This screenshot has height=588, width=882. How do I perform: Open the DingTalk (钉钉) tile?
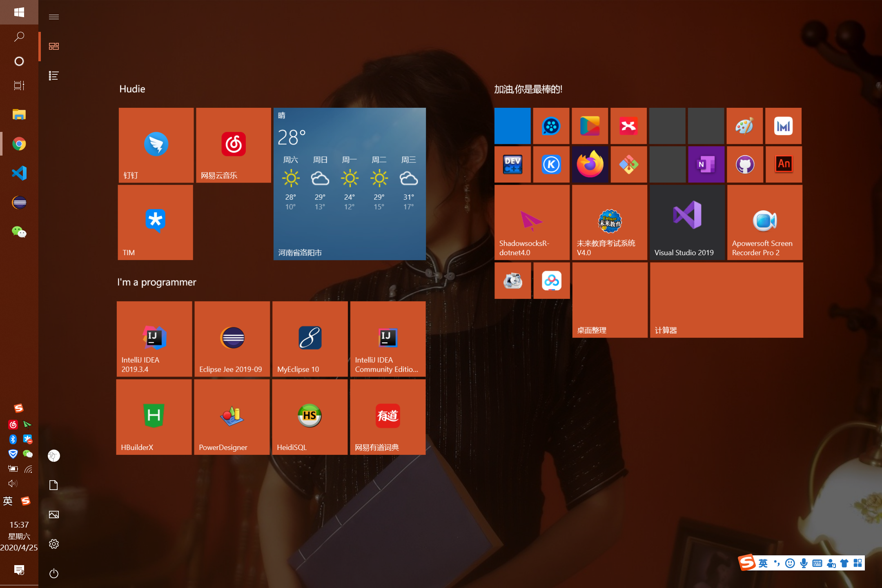tap(156, 145)
